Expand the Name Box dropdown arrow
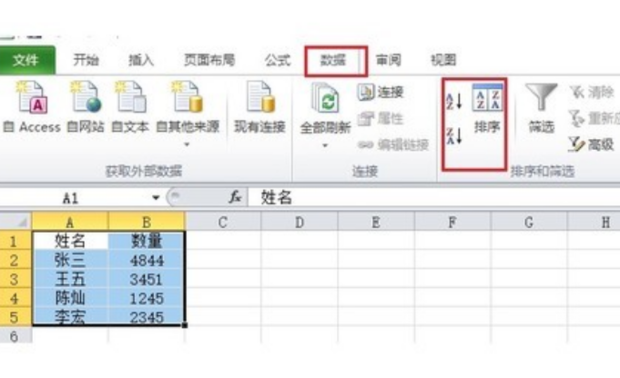The image size is (620, 378). pyautogui.click(x=156, y=198)
